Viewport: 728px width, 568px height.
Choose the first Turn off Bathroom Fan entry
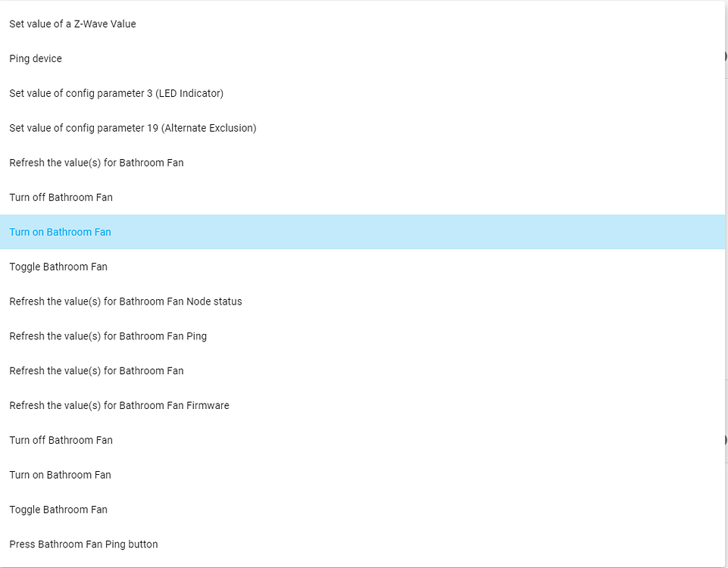pos(61,197)
